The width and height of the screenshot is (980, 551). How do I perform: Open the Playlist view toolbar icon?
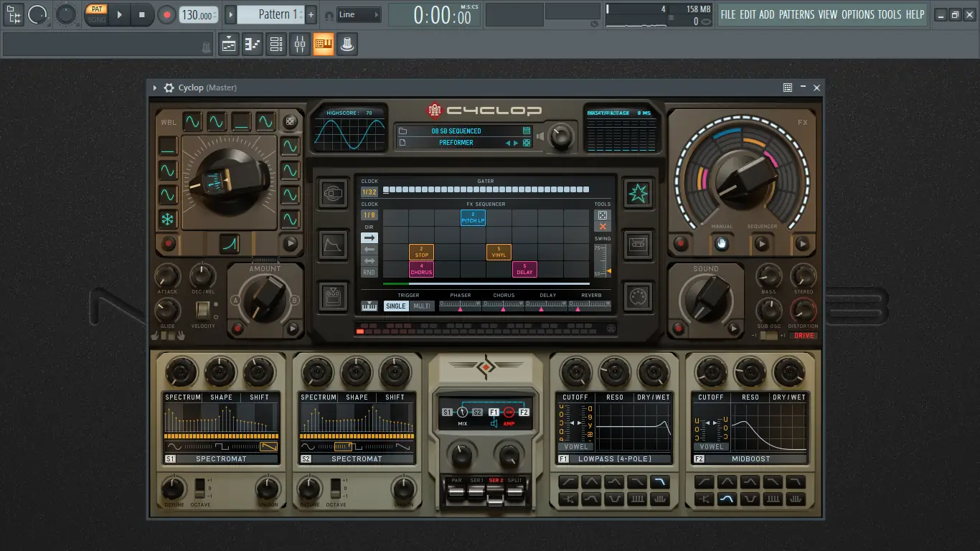[x=229, y=44]
